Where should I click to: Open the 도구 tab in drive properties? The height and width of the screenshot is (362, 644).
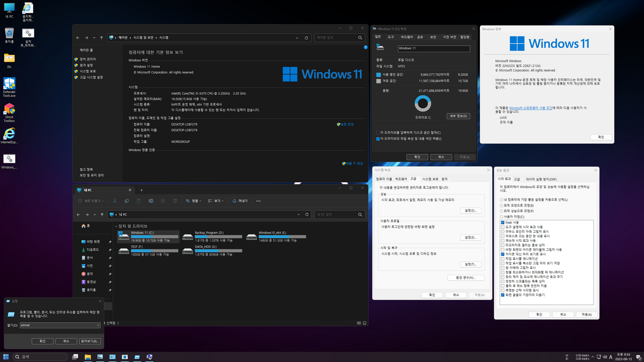(391, 37)
